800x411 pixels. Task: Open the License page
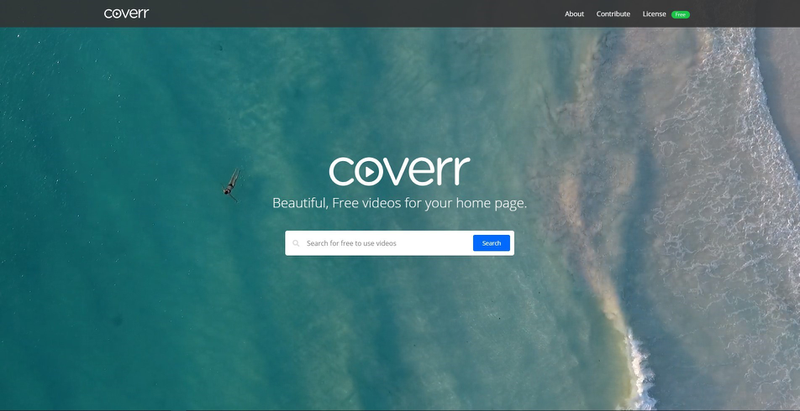(x=654, y=14)
